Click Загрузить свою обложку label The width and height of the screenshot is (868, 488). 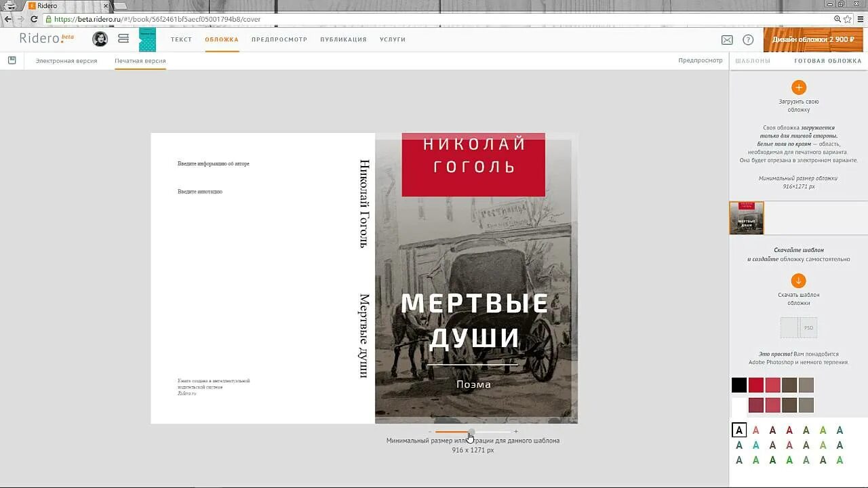pyautogui.click(x=799, y=106)
